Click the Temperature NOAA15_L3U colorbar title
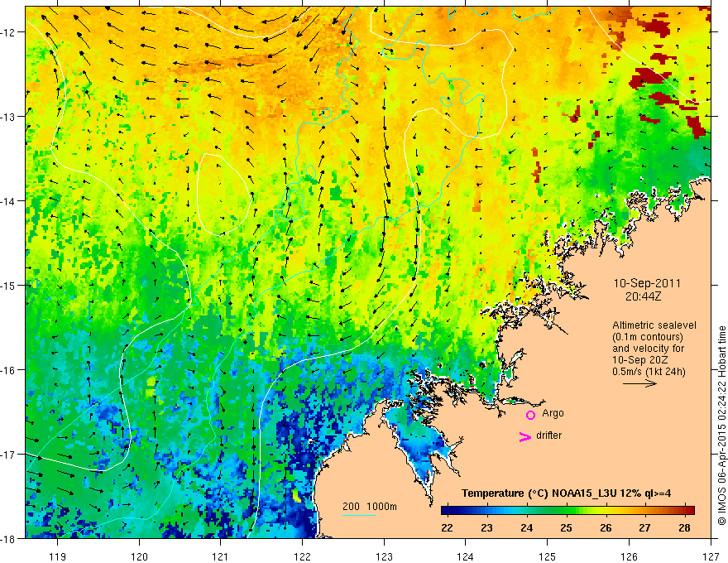The width and height of the screenshot is (728, 563). tap(566, 493)
